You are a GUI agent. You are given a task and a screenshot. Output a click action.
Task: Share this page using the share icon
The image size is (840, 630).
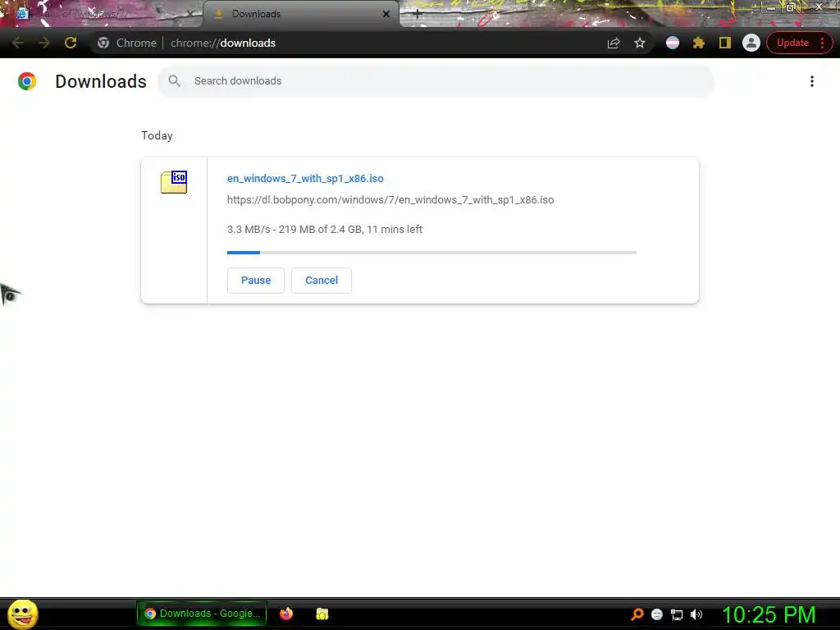[614, 43]
